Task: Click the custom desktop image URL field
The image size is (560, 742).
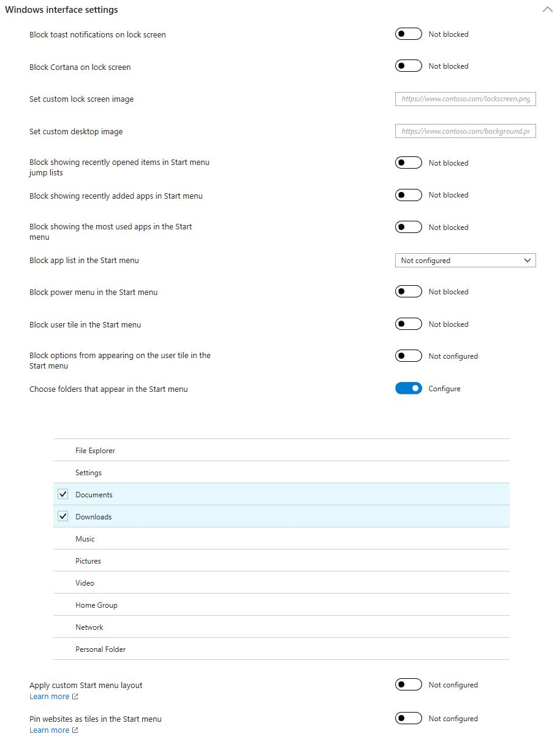Action: click(x=465, y=131)
